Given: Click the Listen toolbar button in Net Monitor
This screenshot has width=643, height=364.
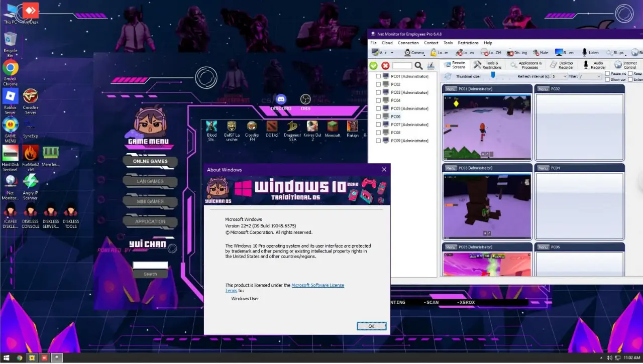Looking at the screenshot, I should (590, 52).
